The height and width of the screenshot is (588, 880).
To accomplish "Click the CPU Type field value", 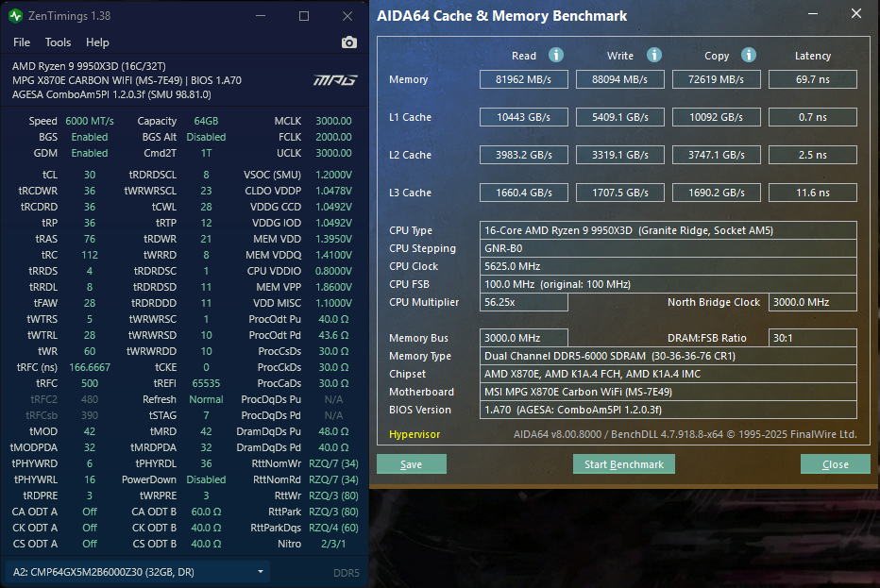I will pos(668,230).
